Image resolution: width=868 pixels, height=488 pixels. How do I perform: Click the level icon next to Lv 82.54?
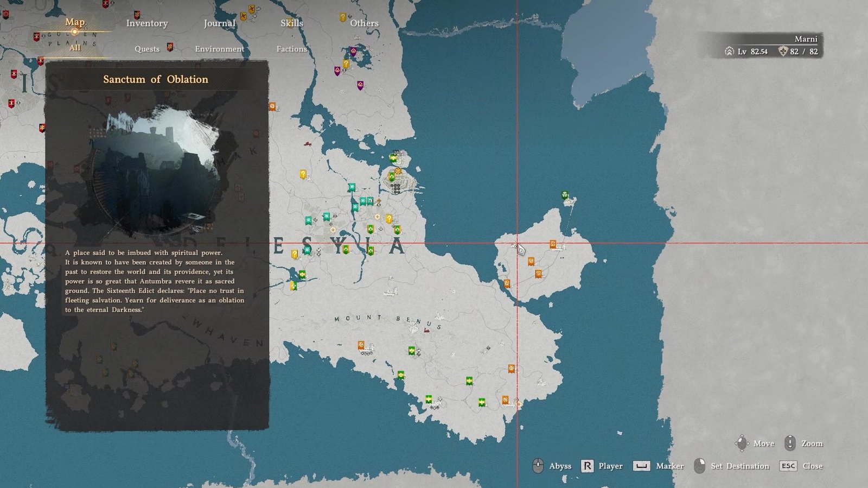point(729,52)
